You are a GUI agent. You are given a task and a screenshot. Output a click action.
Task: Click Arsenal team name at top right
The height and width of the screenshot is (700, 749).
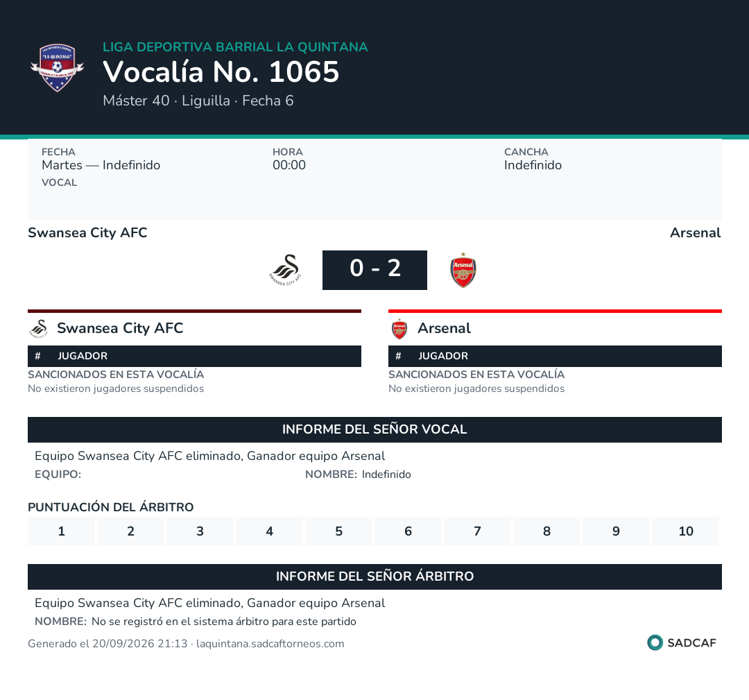point(695,232)
